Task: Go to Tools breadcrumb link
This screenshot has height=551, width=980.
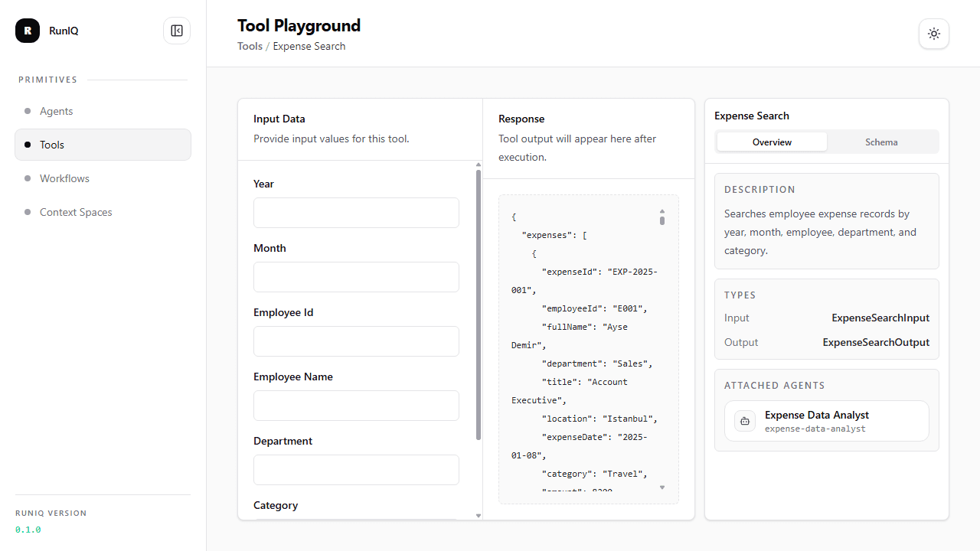Action: click(250, 46)
